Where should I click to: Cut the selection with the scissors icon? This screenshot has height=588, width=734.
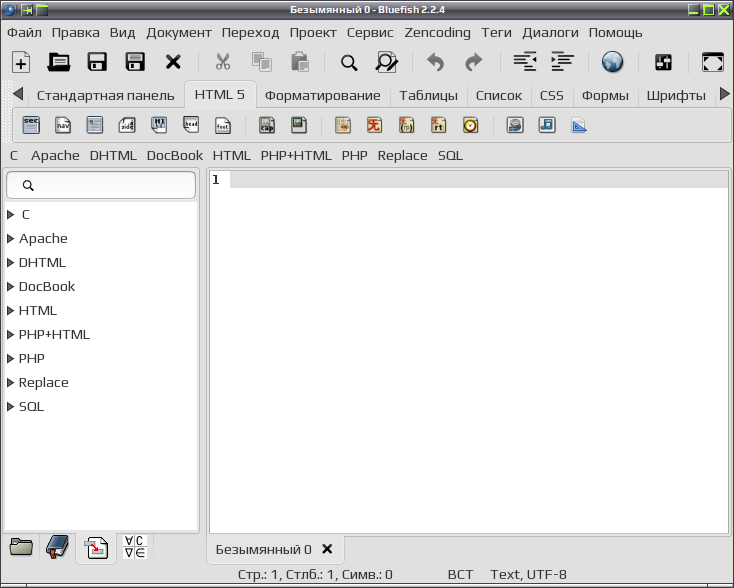223,62
